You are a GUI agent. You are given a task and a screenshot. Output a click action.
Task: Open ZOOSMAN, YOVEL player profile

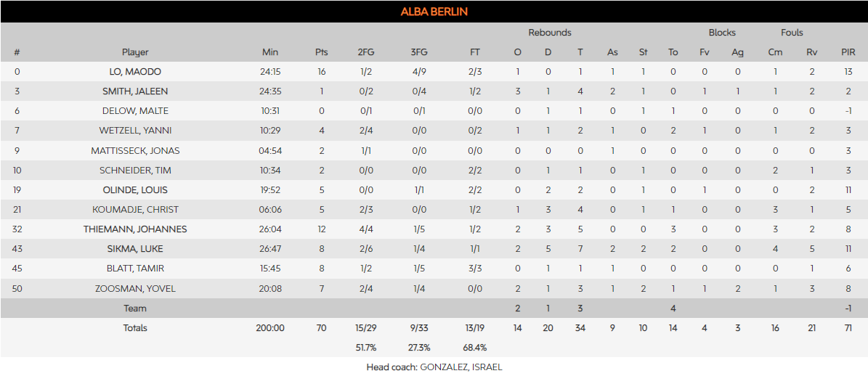point(135,289)
